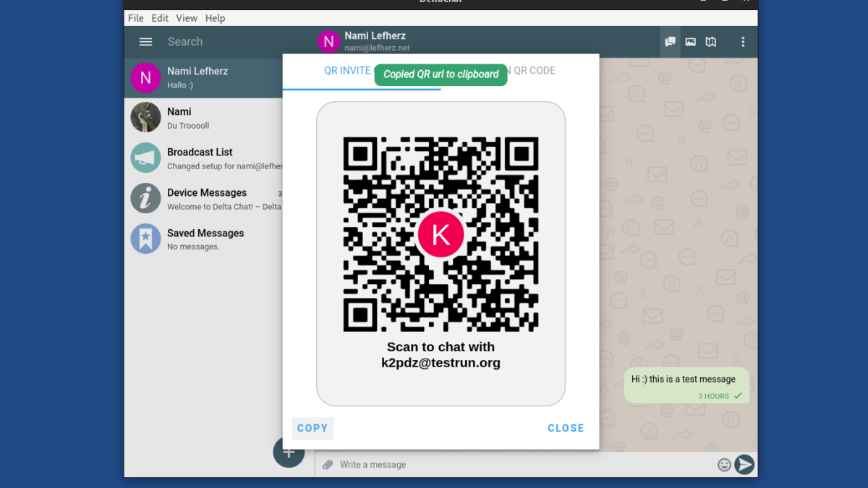Copy the QR invite link
The height and width of the screenshot is (488, 868).
(x=312, y=427)
